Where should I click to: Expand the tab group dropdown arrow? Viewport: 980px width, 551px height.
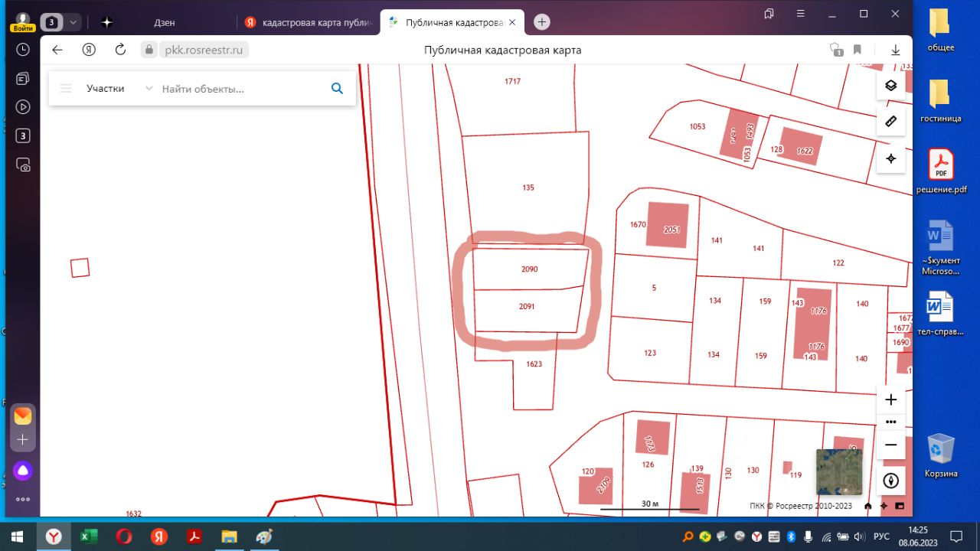(x=73, y=22)
